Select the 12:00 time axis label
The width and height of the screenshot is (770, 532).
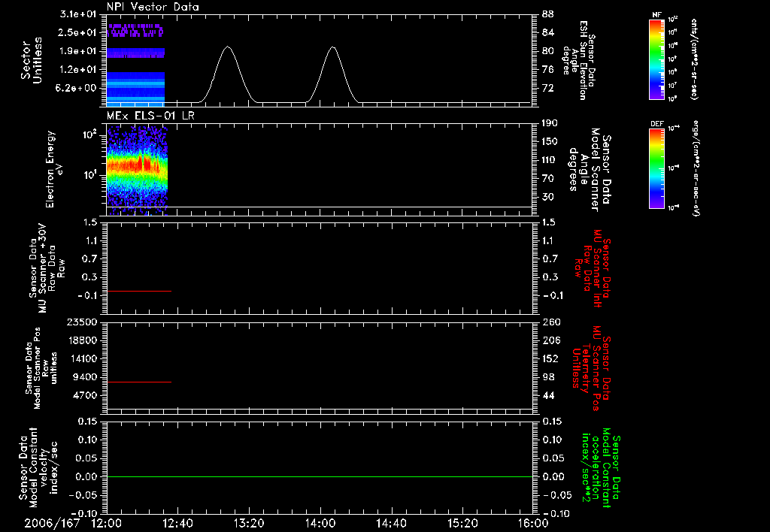(x=107, y=523)
